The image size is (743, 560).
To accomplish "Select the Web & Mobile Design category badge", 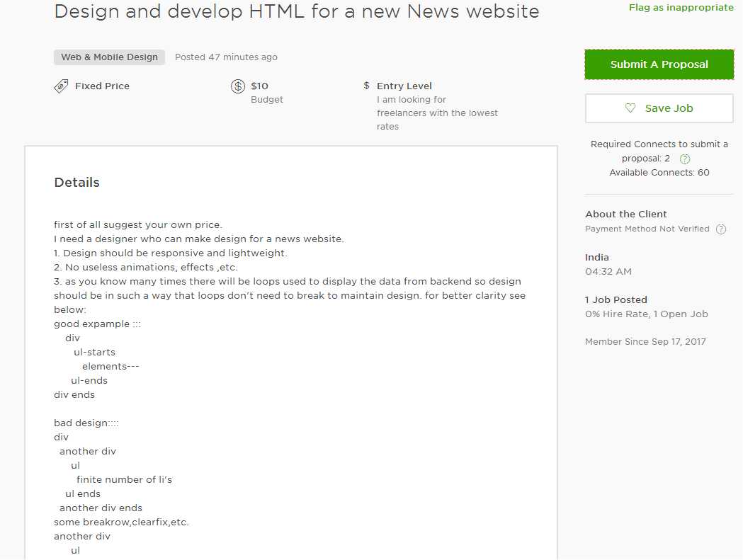I will 109,57.
